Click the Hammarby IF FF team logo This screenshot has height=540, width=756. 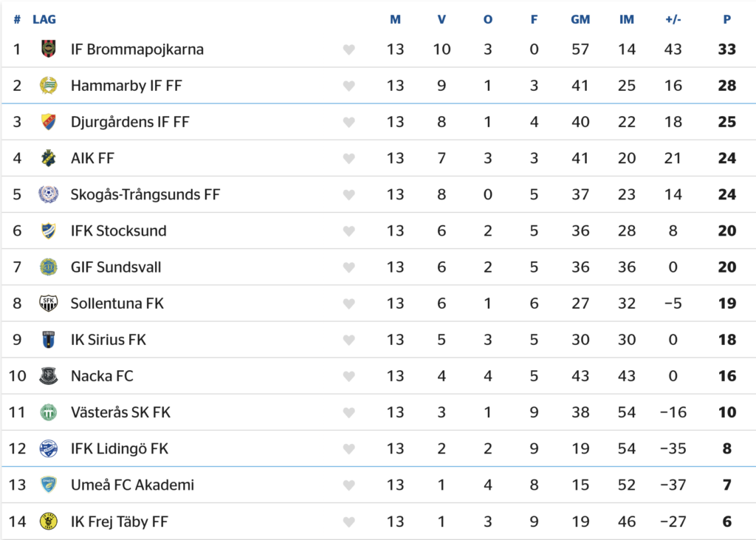(48, 86)
